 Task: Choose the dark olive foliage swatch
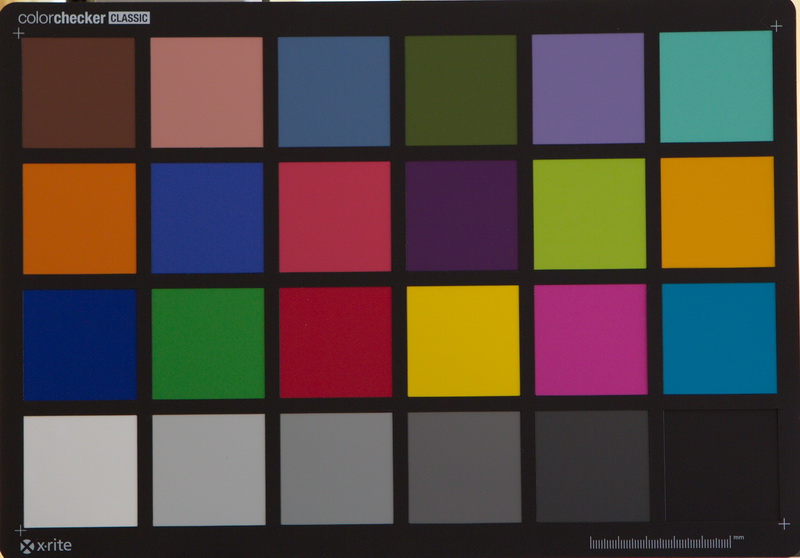[461, 90]
